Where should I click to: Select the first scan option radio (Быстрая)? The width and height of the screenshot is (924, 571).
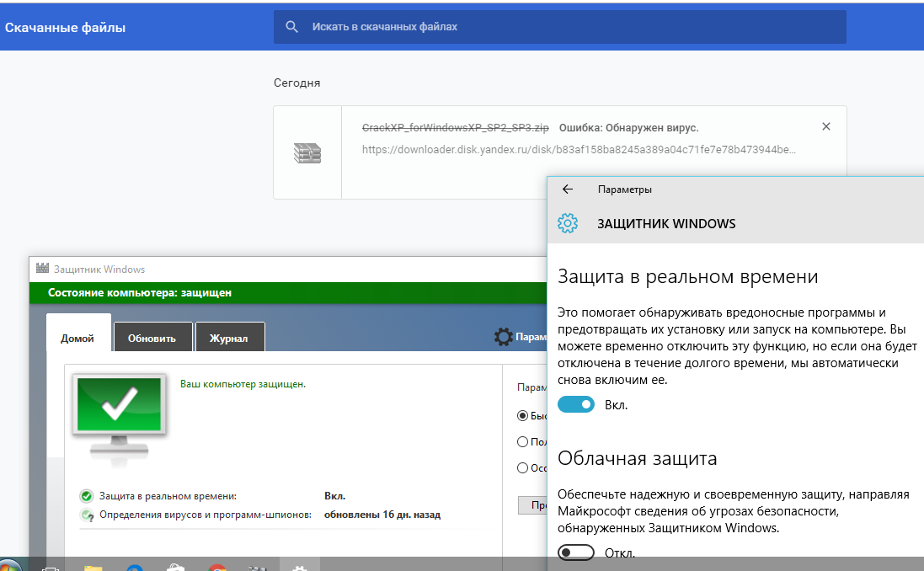(522, 415)
